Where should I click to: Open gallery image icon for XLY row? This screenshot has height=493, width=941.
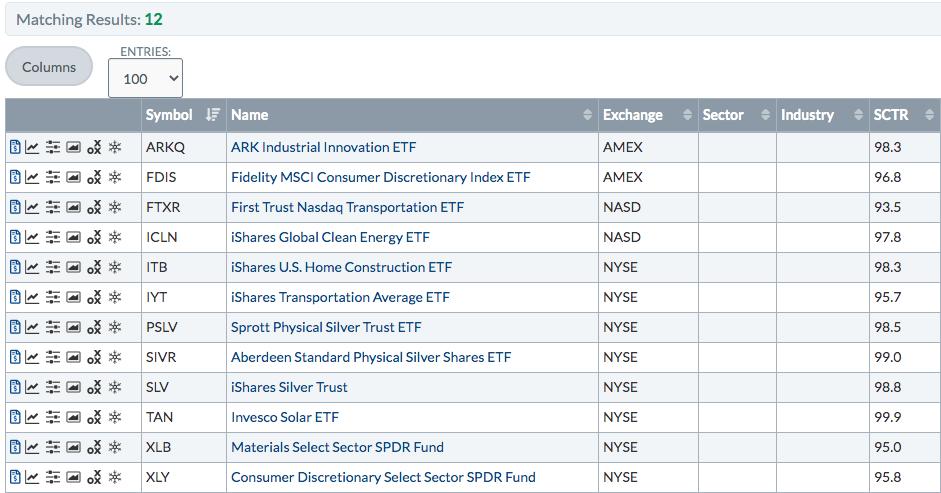click(73, 477)
